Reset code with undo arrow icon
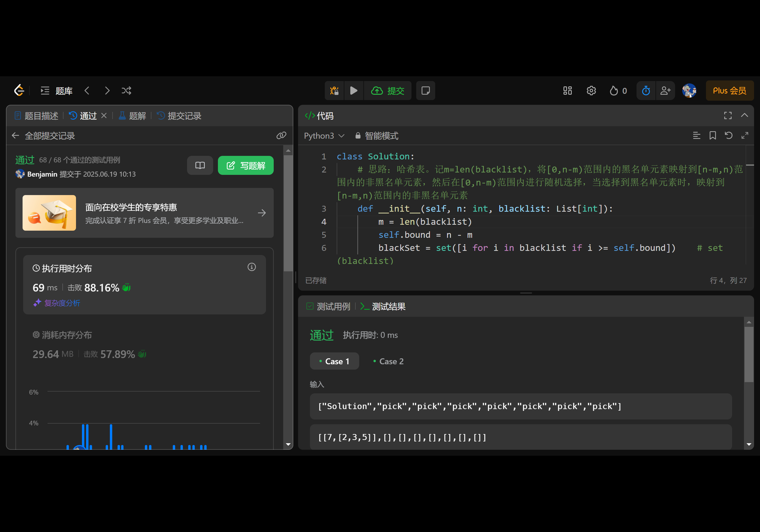 [729, 135]
